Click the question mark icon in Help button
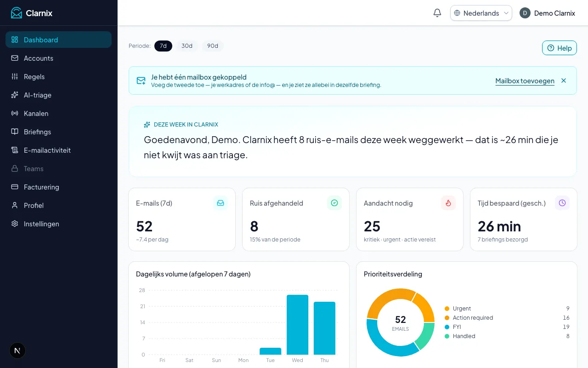Viewport: 588px width, 368px height. (551, 48)
